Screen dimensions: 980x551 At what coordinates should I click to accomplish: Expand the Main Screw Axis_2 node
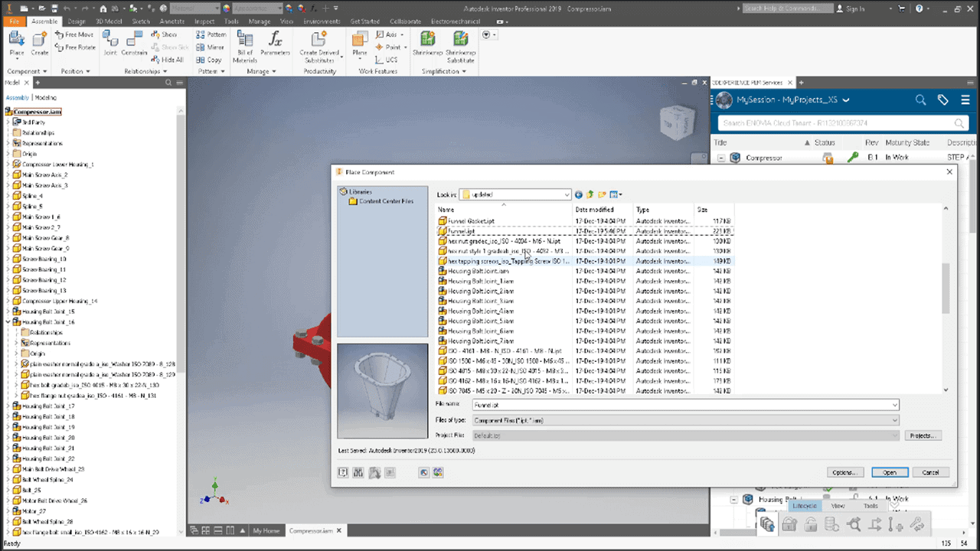8,174
